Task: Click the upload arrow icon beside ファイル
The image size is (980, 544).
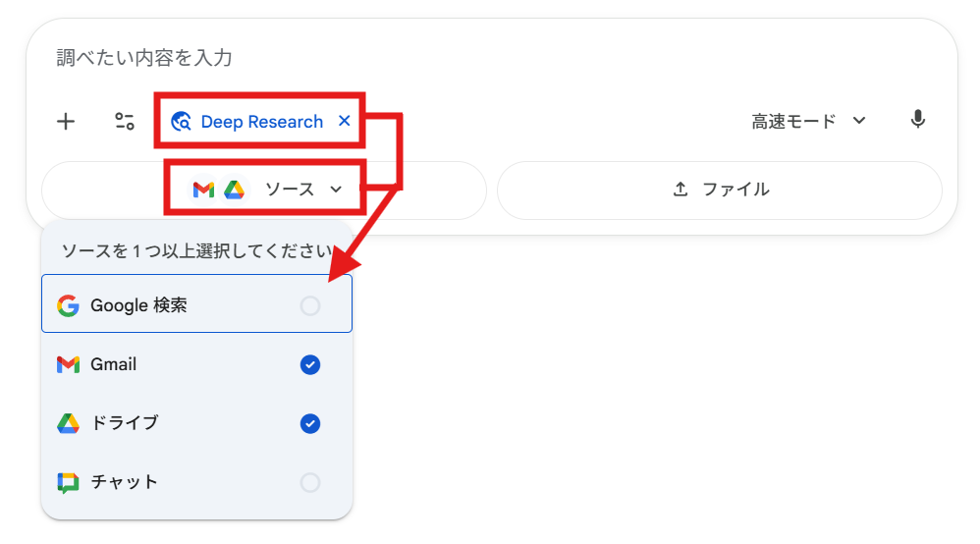Action: point(681,189)
